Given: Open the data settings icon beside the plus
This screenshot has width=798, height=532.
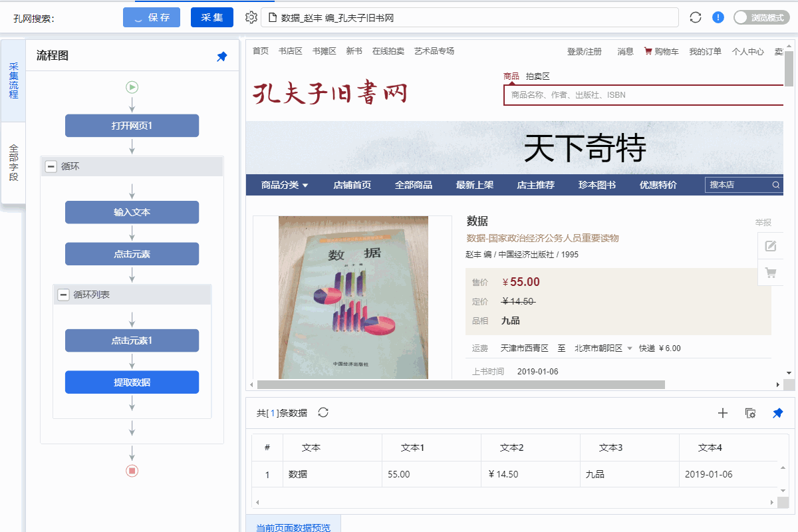Looking at the screenshot, I should [750, 413].
